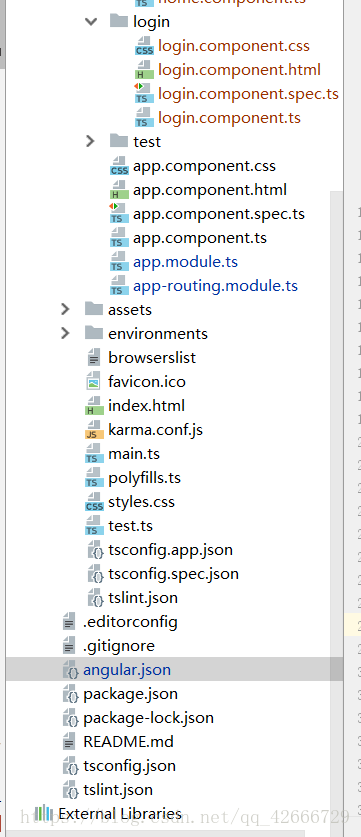Click the JS icon of karma.conf.js
The width and height of the screenshot is (361, 837).
pos(94,430)
